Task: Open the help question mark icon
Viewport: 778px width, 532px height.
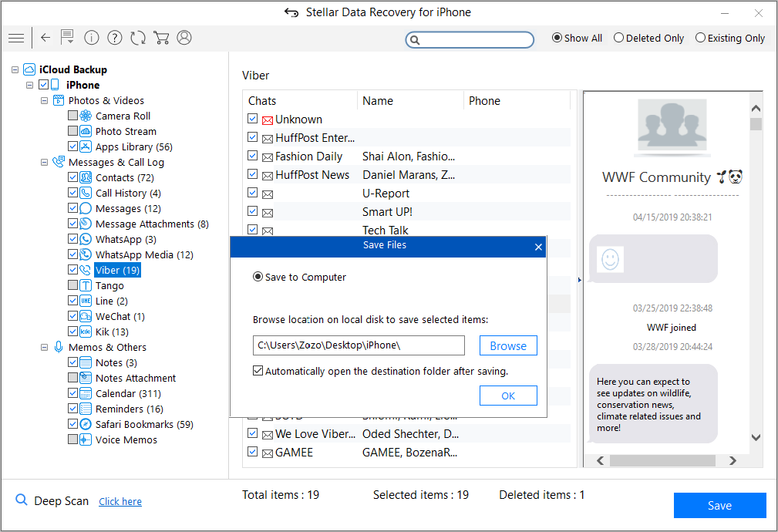Action: (115, 38)
